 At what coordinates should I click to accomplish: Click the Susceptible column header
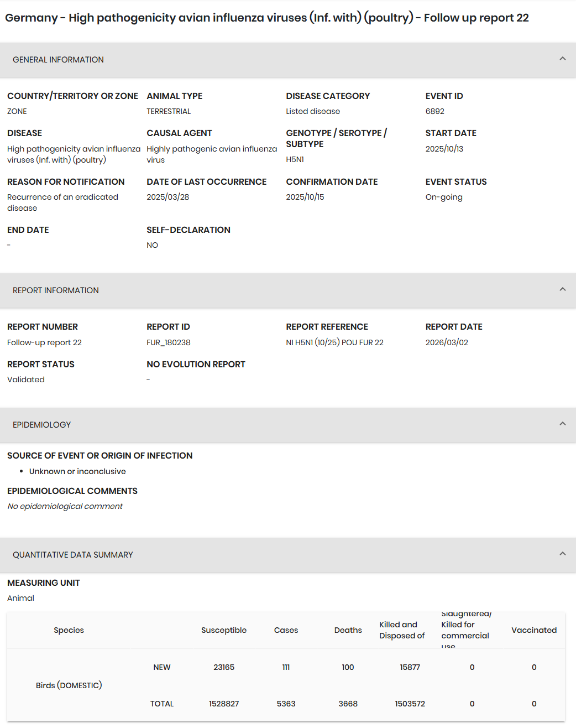[x=224, y=630]
